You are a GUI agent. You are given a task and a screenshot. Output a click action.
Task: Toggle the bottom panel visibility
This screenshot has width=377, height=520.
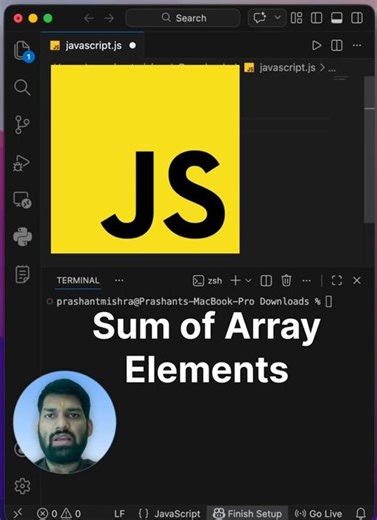click(x=337, y=18)
